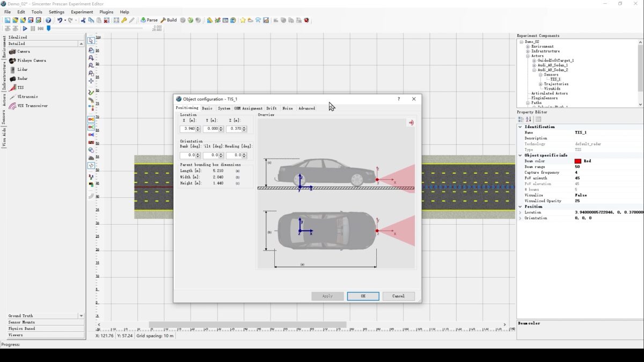644x362 pixels.
Task: Activate the pan move tool
Action: click(x=91, y=81)
